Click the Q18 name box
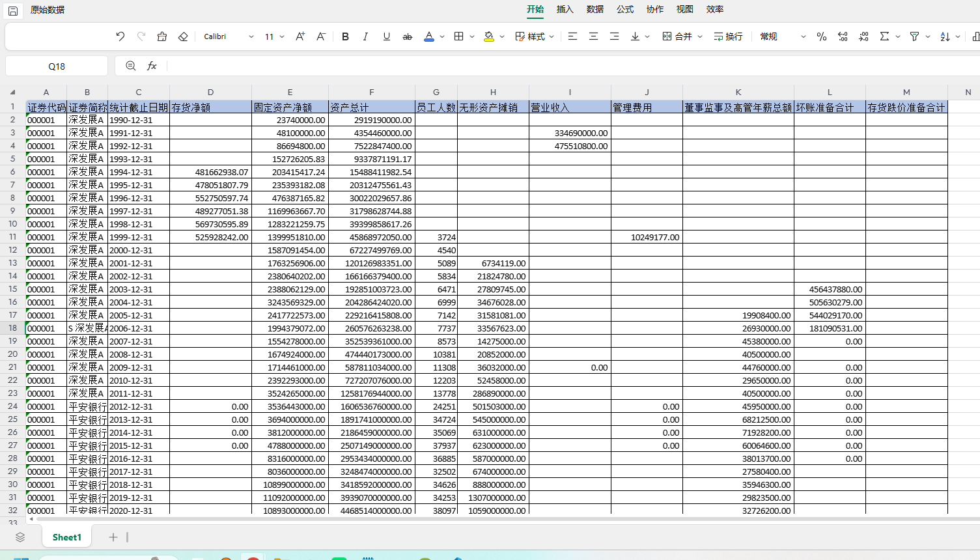The width and height of the screenshot is (980, 560). click(x=57, y=66)
